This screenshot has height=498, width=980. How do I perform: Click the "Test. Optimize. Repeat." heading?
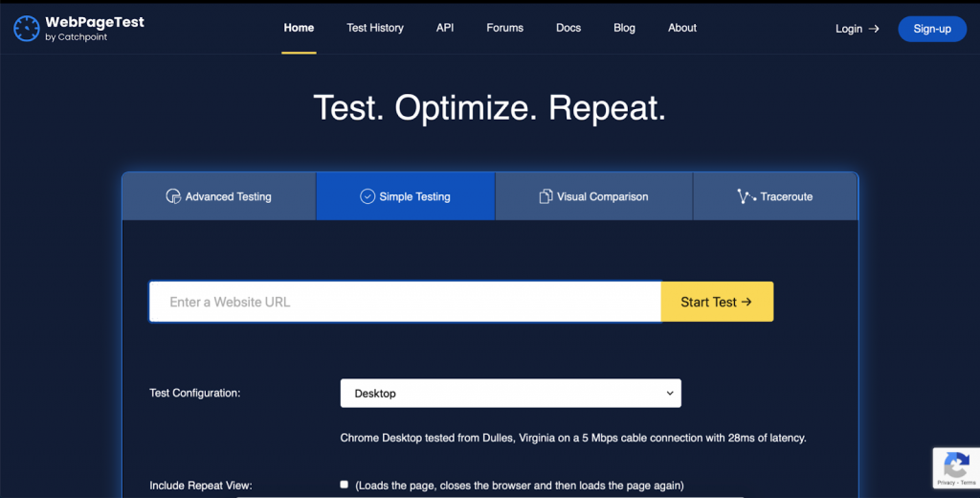click(x=489, y=107)
